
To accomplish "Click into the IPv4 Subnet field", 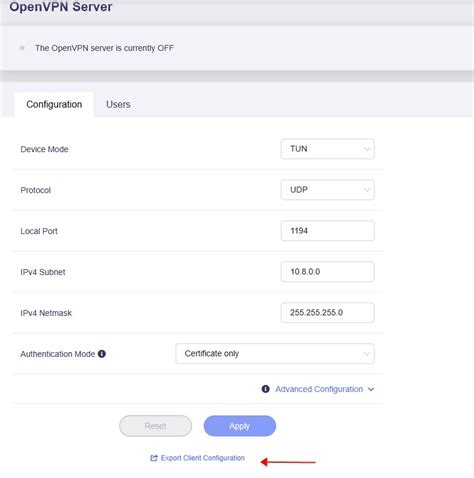I will [x=328, y=272].
